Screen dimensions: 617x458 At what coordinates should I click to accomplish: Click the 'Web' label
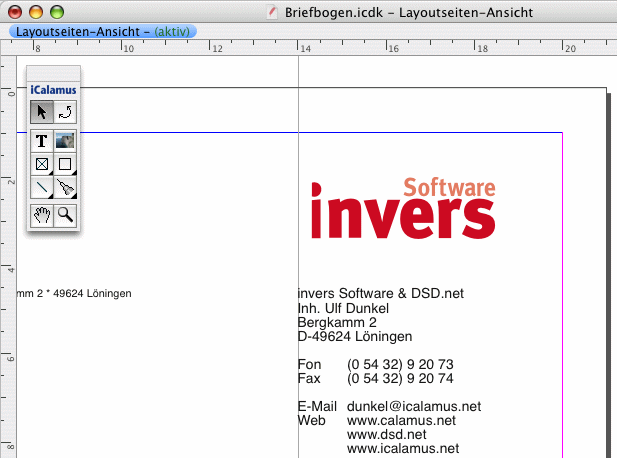(312, 421)
